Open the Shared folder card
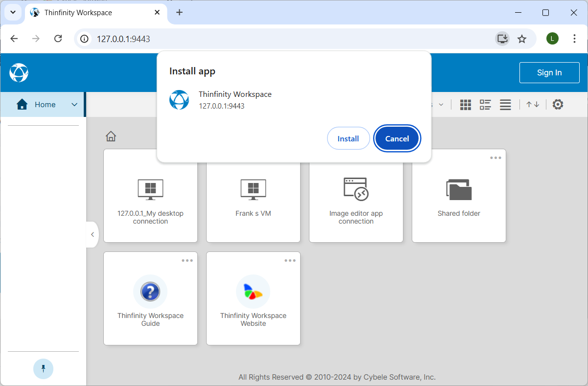The width and height of the screenshot is (588, 386). (459, 196)
